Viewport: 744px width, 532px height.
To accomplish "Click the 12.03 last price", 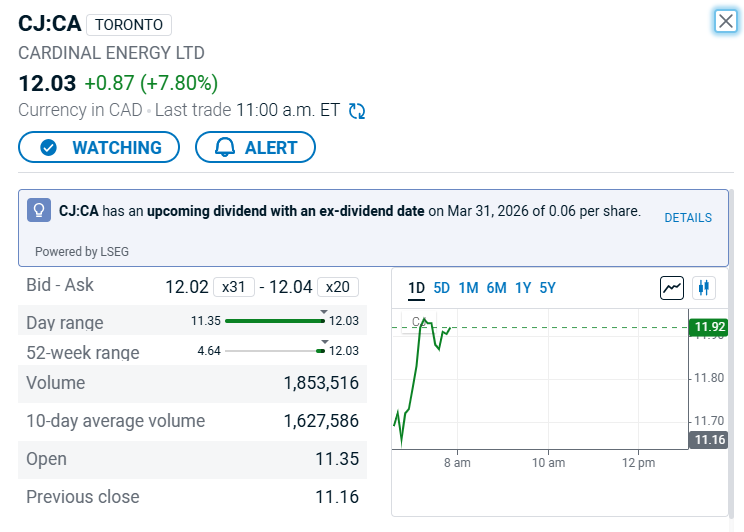I will click(x=47, y=83).
